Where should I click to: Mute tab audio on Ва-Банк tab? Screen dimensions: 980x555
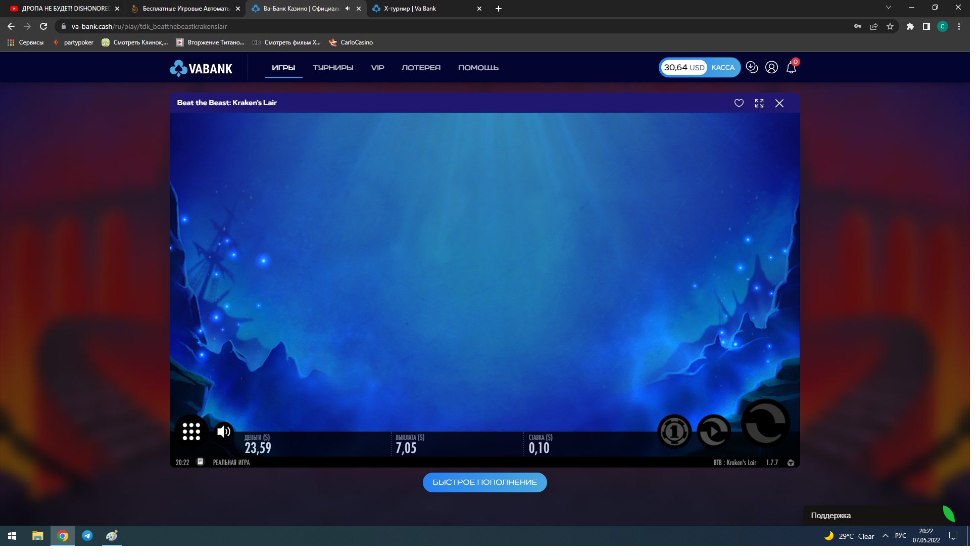click(x=348, y=9)
